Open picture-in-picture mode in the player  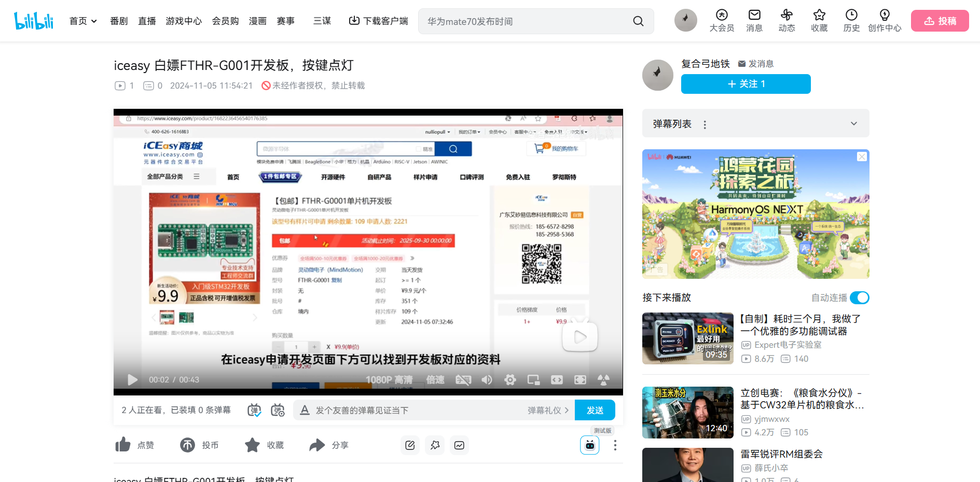533,380
